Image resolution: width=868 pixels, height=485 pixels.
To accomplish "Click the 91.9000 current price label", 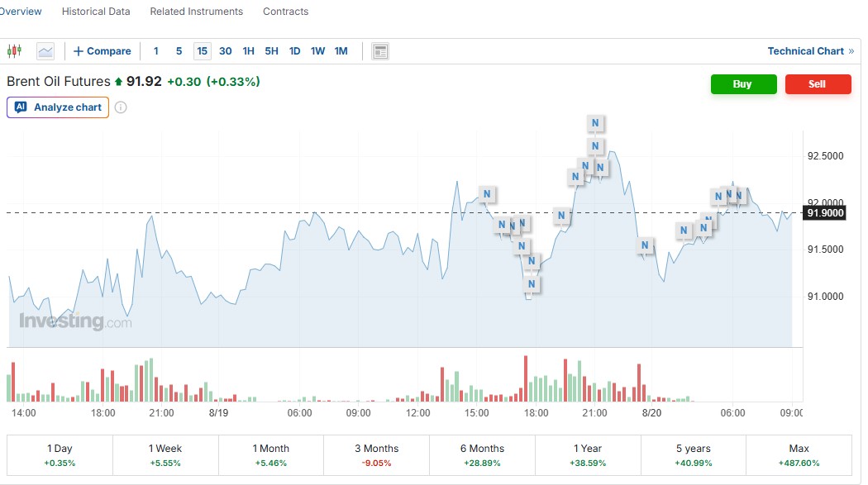I will pos(825,213).
